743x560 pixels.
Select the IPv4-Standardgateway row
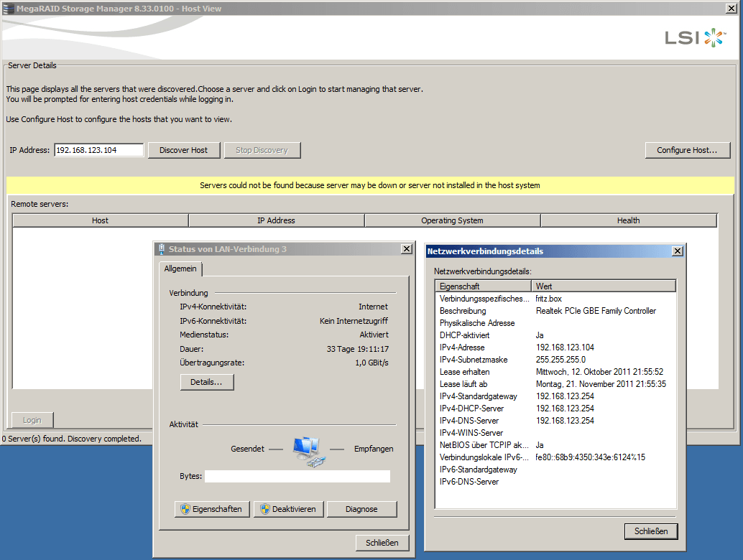point(555,396)
